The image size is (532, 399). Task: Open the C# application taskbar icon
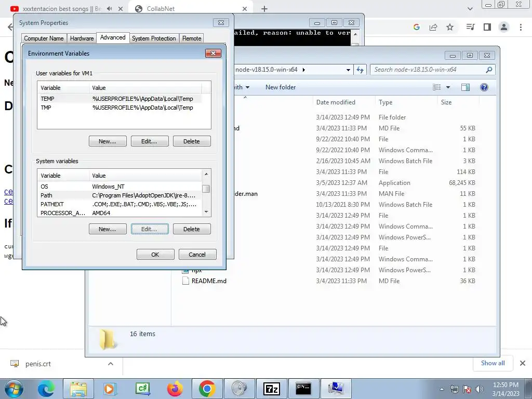pos(142,389)
